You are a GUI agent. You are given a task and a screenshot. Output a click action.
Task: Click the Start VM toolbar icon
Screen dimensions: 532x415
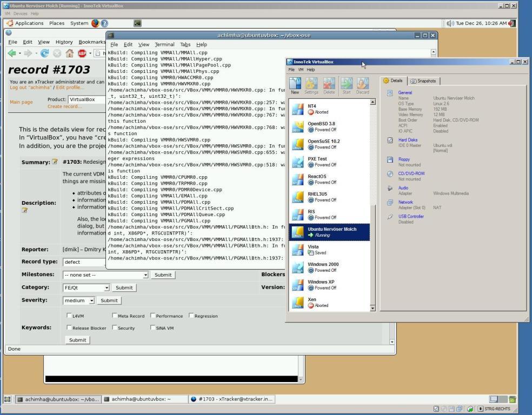pyautogui.click(x=347, y=85)
